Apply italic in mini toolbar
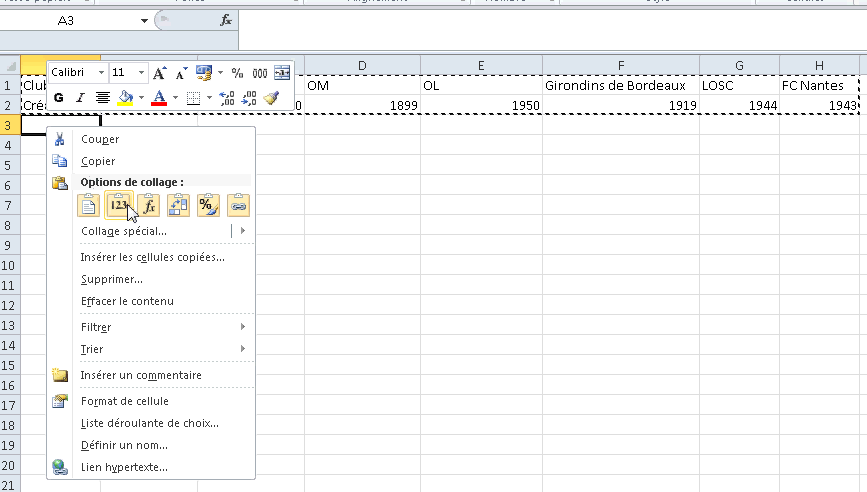Screen dimensions: 867x492 pyautogui.click(x=80, y=98)
